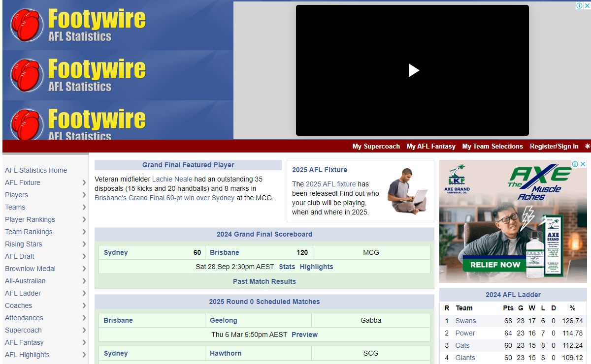Open My Supercoach
The image size is (591, 364).
coord(376,146)
